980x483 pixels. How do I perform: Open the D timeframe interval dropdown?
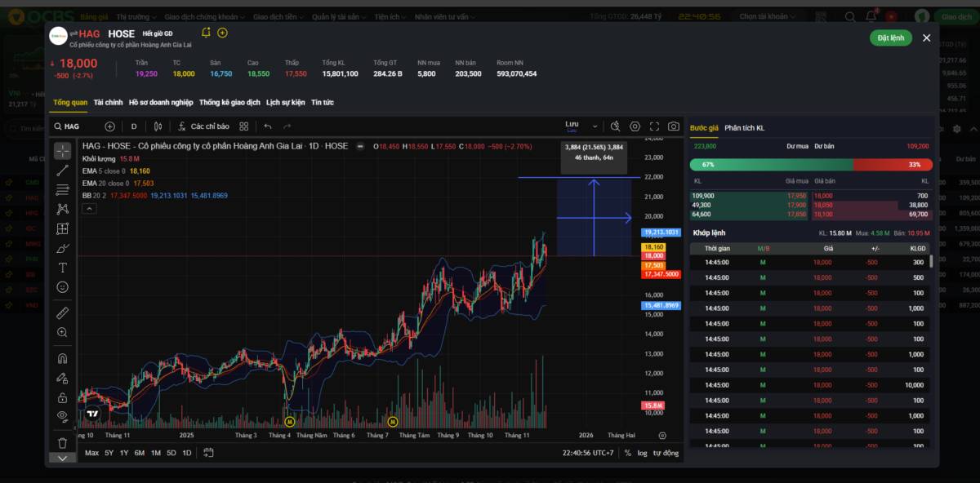coord(134,126)
